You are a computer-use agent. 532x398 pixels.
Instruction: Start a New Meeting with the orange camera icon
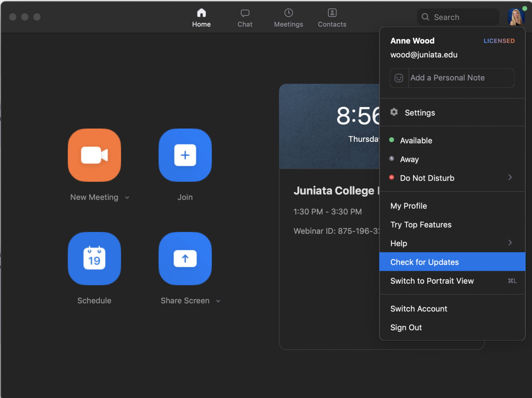(x=94, y=155)
